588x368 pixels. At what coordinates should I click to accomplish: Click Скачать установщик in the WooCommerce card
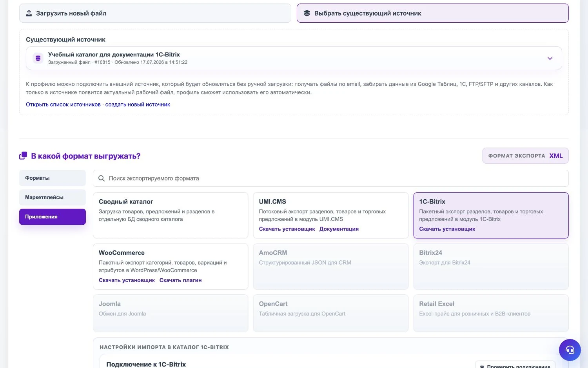[127, 280]
